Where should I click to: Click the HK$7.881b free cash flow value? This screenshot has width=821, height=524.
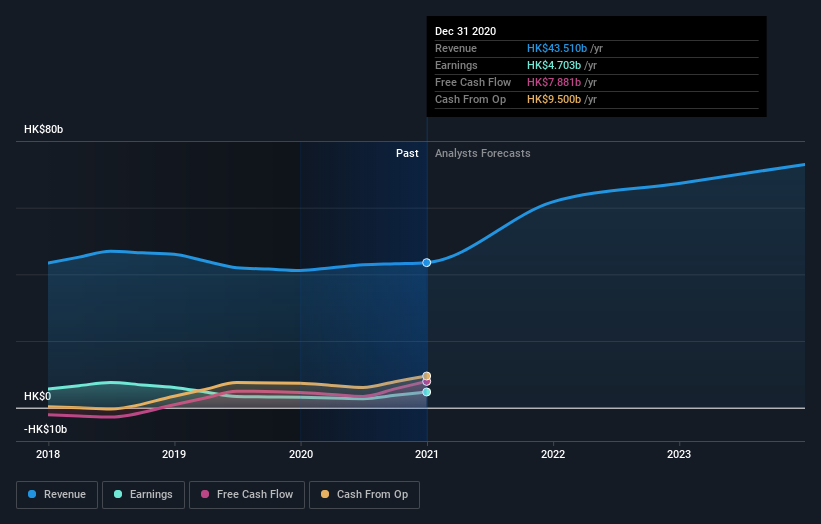pyautogui.click(x=554, y=82)
